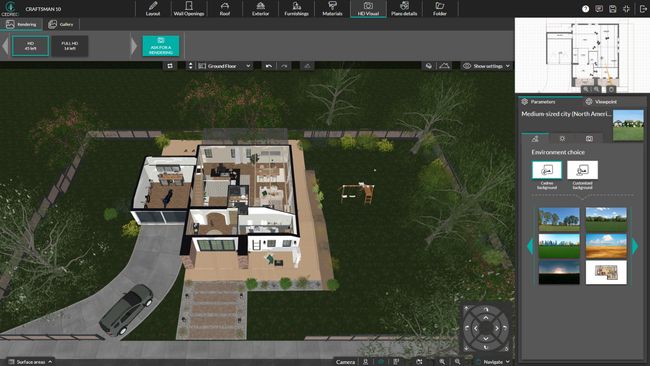Open the environment sub-tab
This screenshot has height=366, width=650.
pyautogui.click(x=535, y=138)
